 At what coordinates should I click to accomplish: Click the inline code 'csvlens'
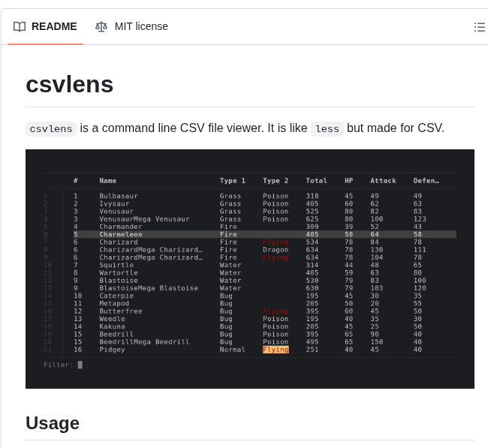pyautogui.click(x=51, y=129)
